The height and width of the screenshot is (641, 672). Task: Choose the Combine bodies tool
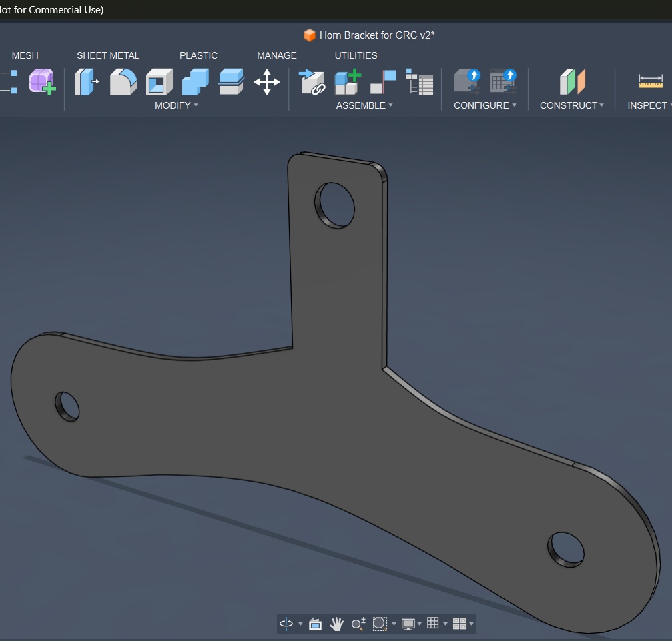195,82
